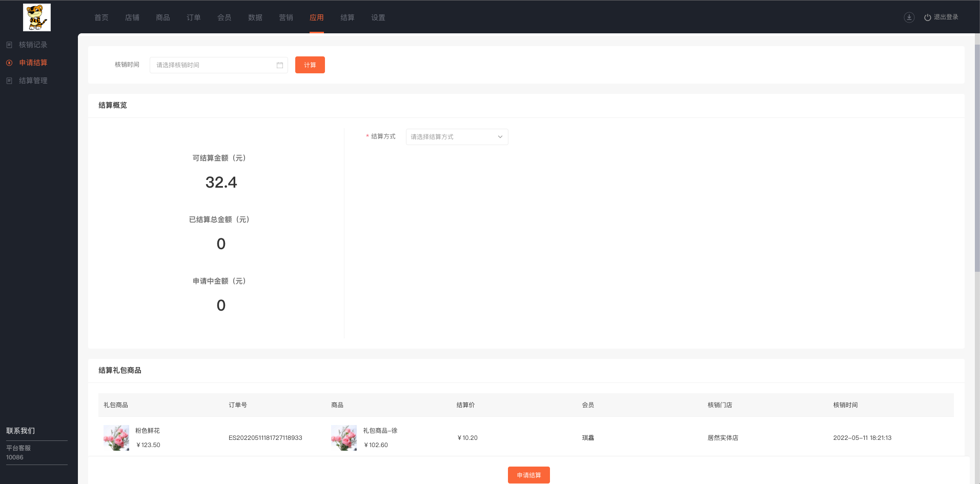Screen dimensions: 980x484
Task: Click the 请选择核销时间 date input
Action: pos(219,65)
